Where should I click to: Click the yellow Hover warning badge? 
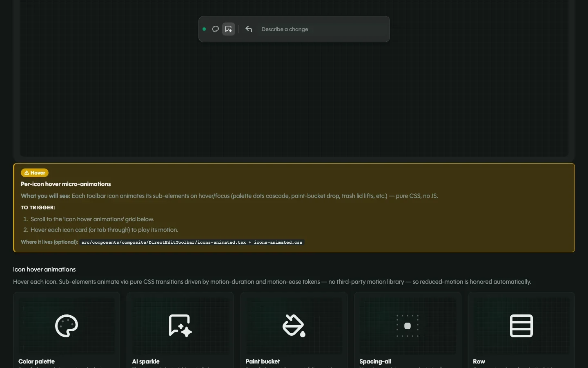pos(35,173)
